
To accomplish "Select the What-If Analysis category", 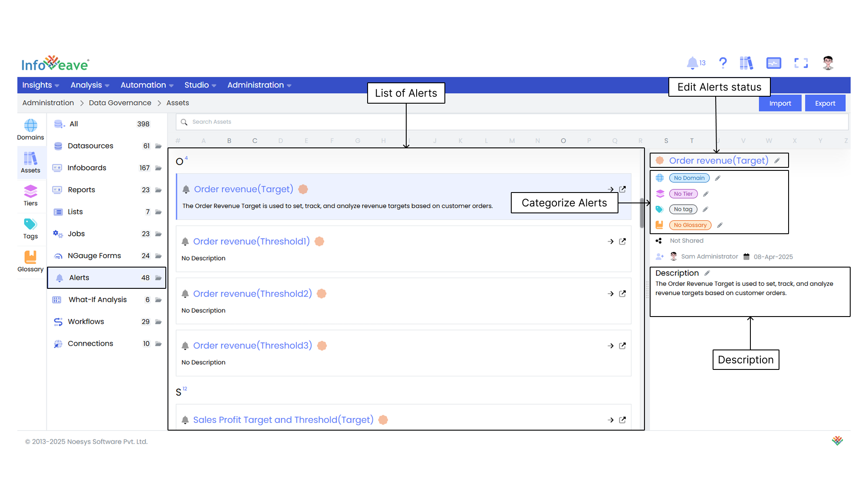I will coord(106,300).
